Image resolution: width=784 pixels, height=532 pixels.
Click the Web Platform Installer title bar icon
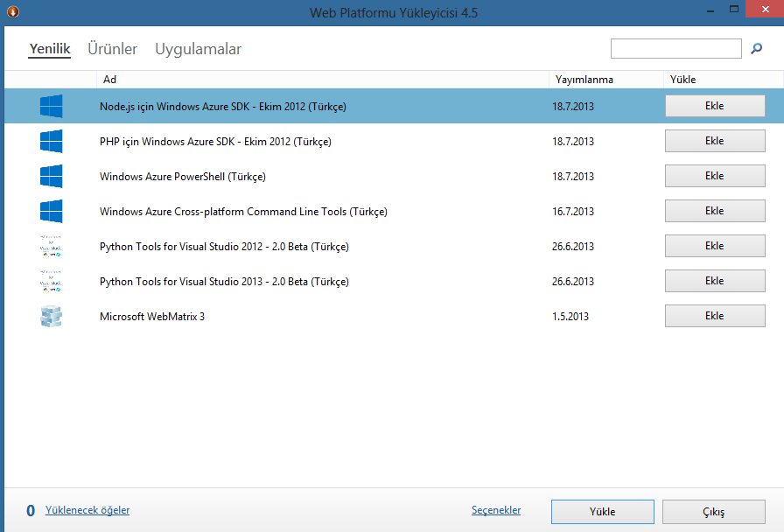tap(13, 11)
